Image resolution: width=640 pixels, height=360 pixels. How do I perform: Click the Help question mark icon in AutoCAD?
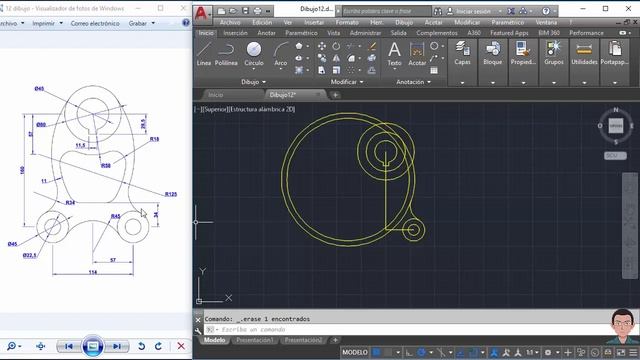click(x=546, y=11)
